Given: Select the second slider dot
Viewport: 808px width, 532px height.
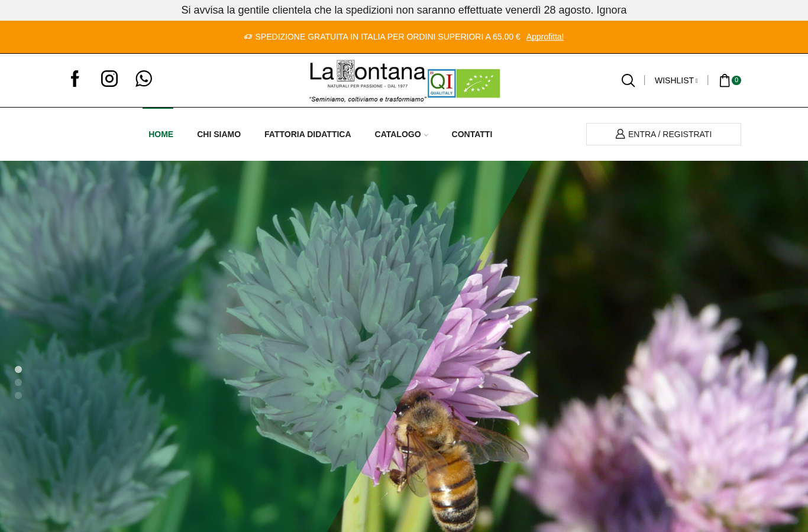Looking at the screenshot, I should pos(18,382).
